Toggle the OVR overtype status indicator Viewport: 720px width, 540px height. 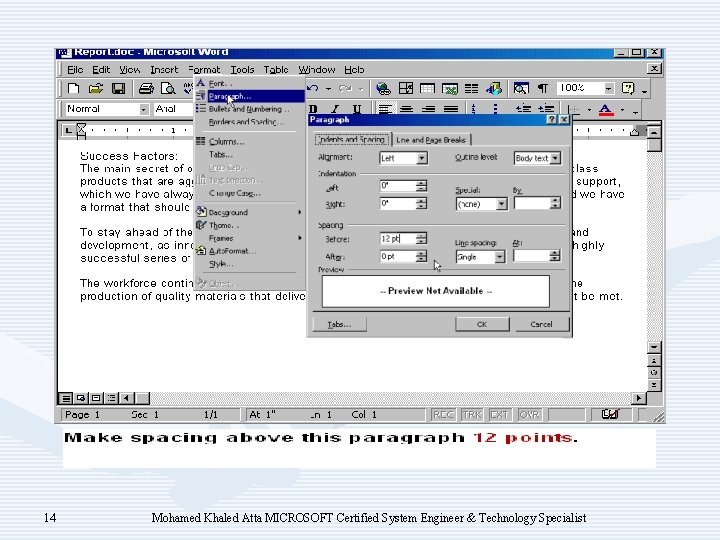point(529,415)
